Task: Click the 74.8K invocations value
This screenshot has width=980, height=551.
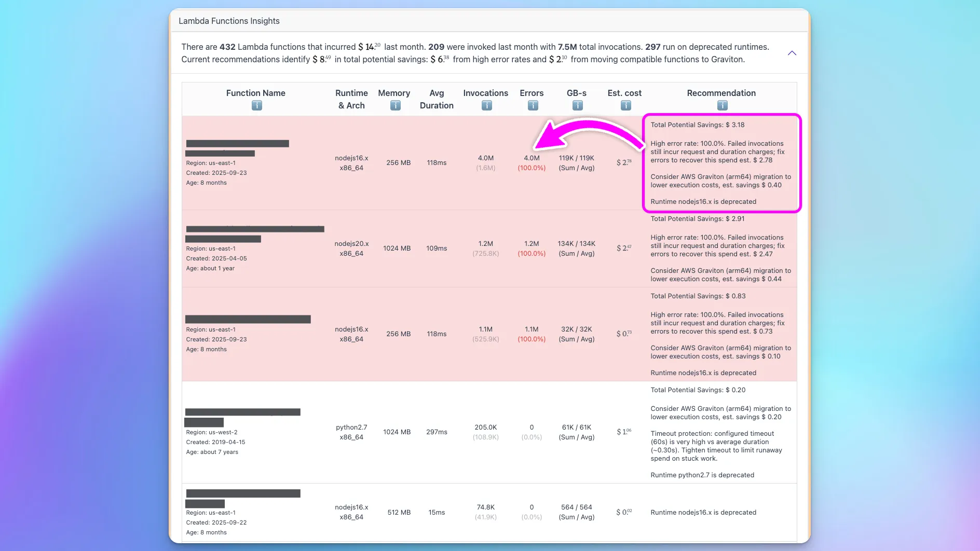Action: click(485, 507)
